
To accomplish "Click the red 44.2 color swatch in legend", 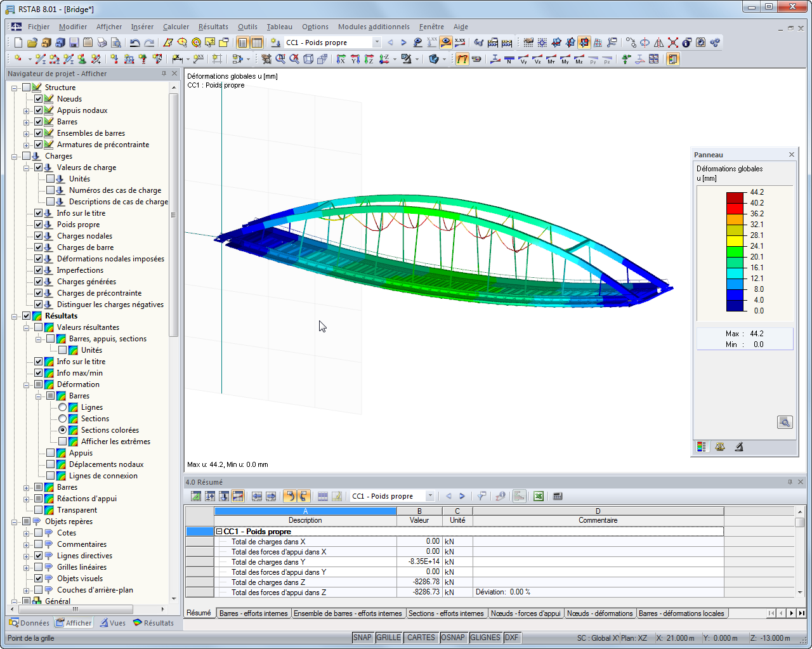I will [735, 197].
